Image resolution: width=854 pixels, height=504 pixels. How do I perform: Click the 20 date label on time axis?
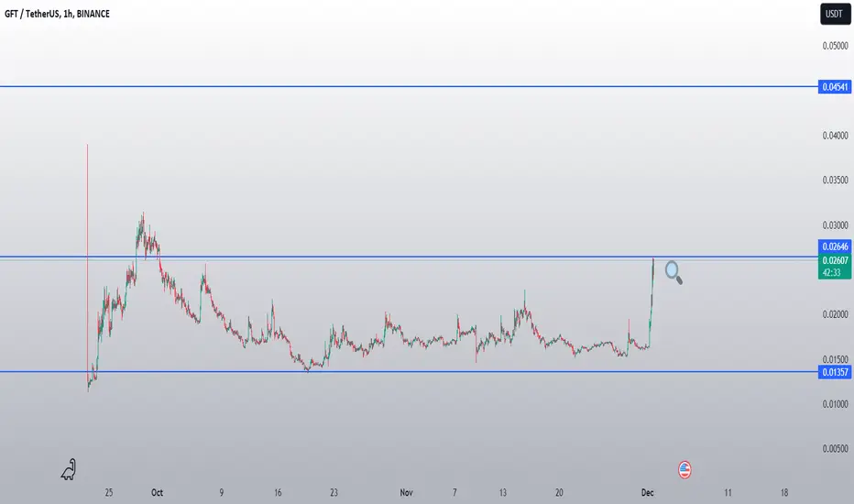(x=559, y=493)
